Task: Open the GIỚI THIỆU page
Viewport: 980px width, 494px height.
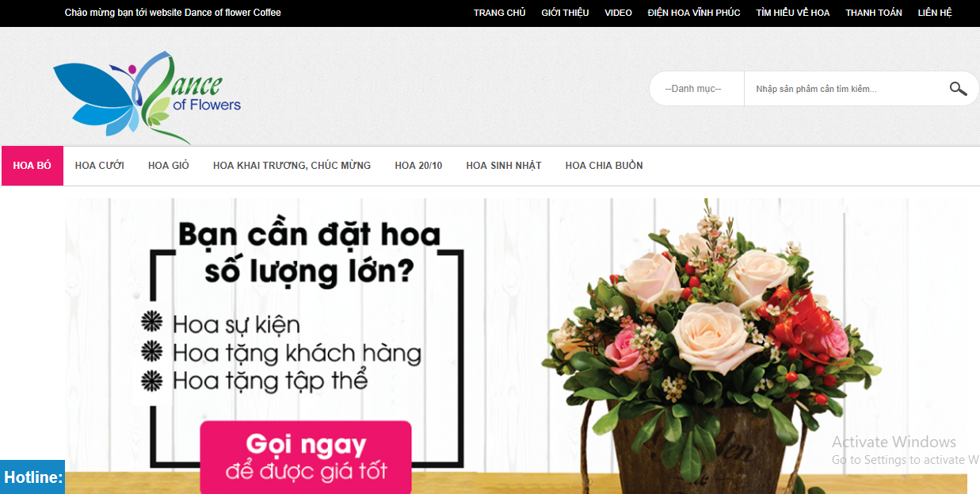Action: 565,13
